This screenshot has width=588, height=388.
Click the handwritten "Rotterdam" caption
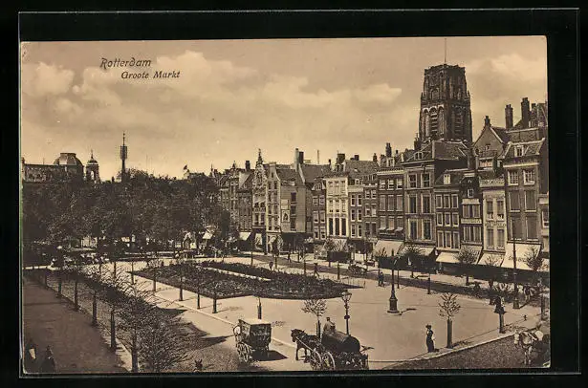click(125, 63)
